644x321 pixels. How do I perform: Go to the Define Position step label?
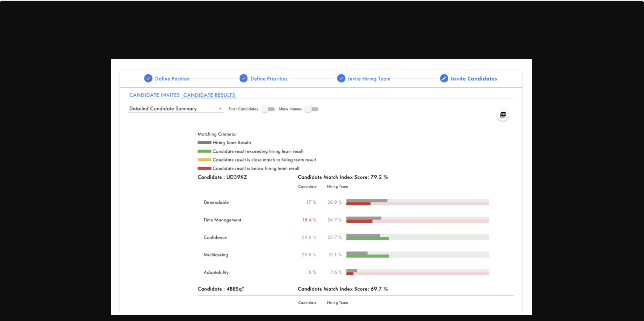[x=172, y=79]
